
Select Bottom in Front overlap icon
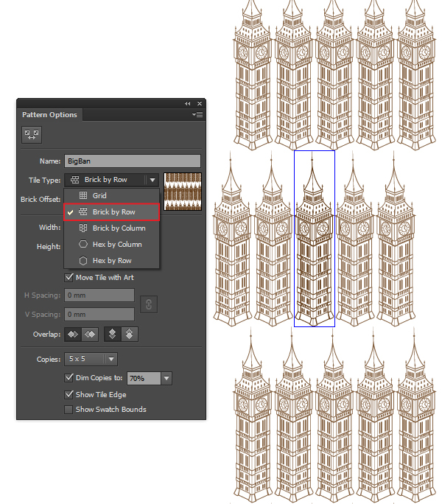click(x=130, y=335)
